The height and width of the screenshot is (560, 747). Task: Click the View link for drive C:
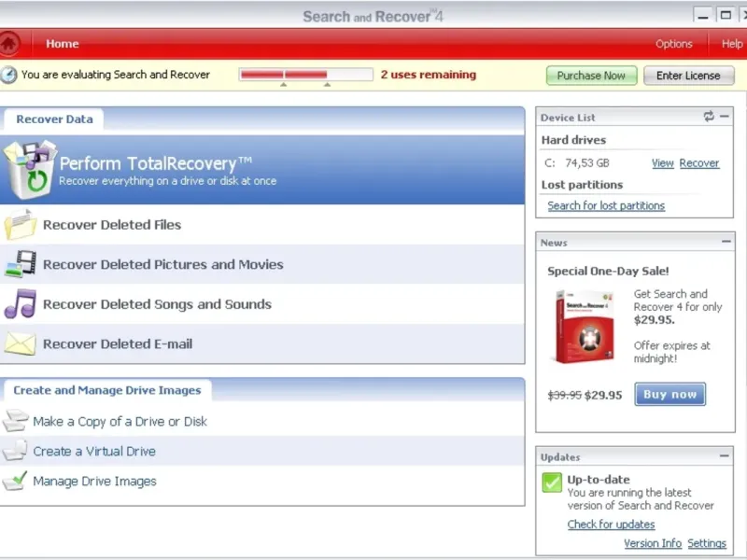coord(663,163)
